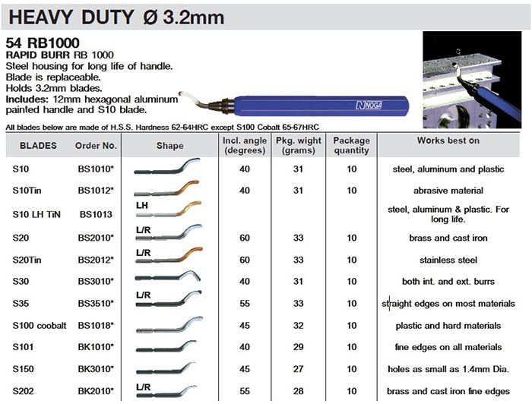Click the 'abrasive material' cell
Viewport: 532px width, 404px height.
[x=448, y=191]
